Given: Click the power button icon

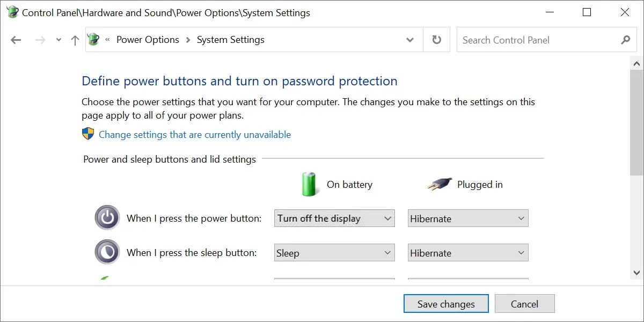Looking at the screenshot, I should (107, 218).
